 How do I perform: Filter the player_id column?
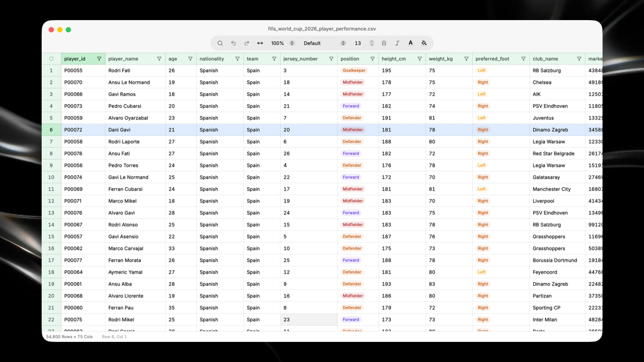click(x=99, y=59)
